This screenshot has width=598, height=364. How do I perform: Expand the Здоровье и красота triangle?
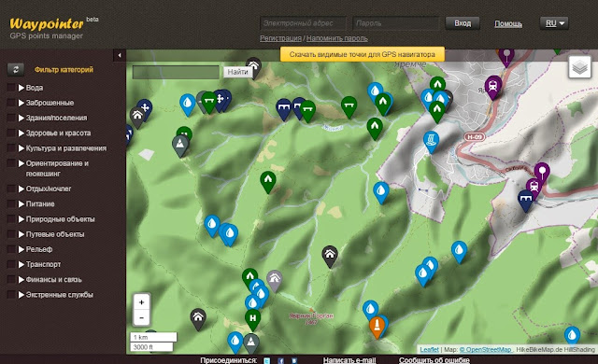(x=21, y=133)
